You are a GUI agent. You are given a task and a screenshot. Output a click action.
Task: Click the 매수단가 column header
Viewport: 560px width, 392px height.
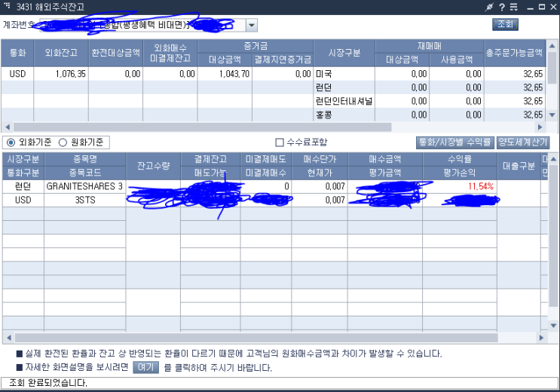click(320, 159)
